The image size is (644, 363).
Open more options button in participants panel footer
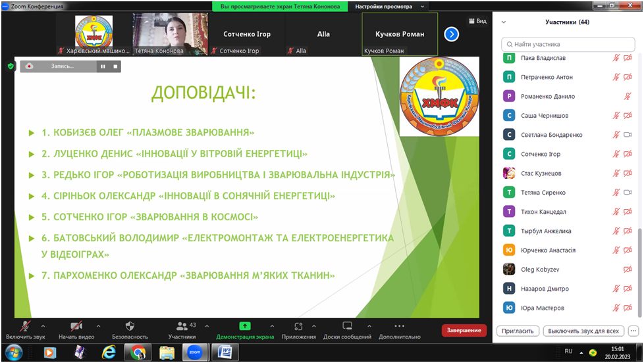(x=633, y=331)
